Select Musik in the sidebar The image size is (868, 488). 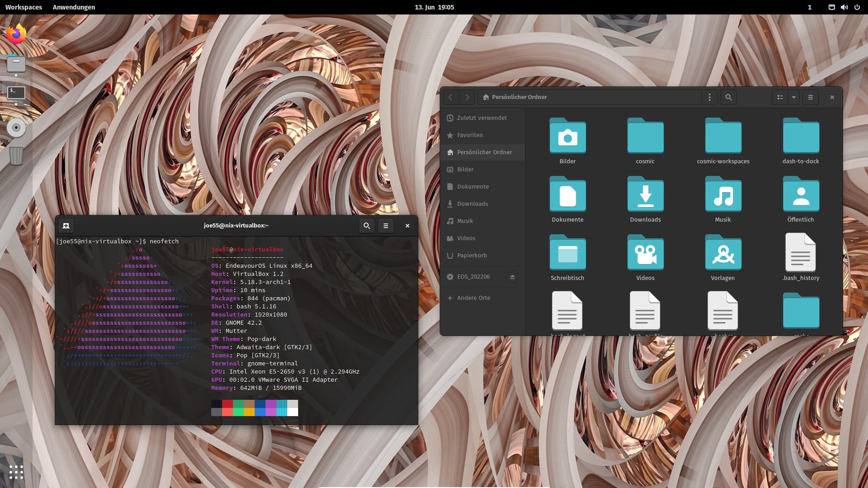tap(483, 221)
